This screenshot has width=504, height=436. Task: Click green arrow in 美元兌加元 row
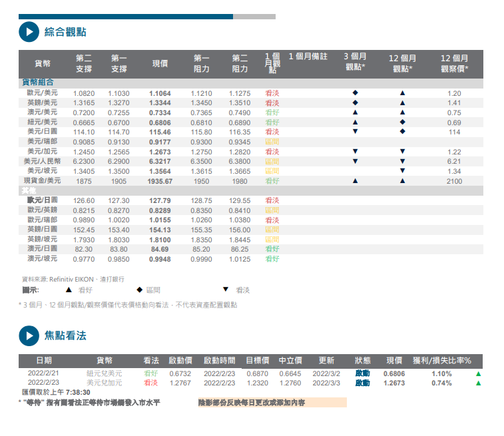477,383
